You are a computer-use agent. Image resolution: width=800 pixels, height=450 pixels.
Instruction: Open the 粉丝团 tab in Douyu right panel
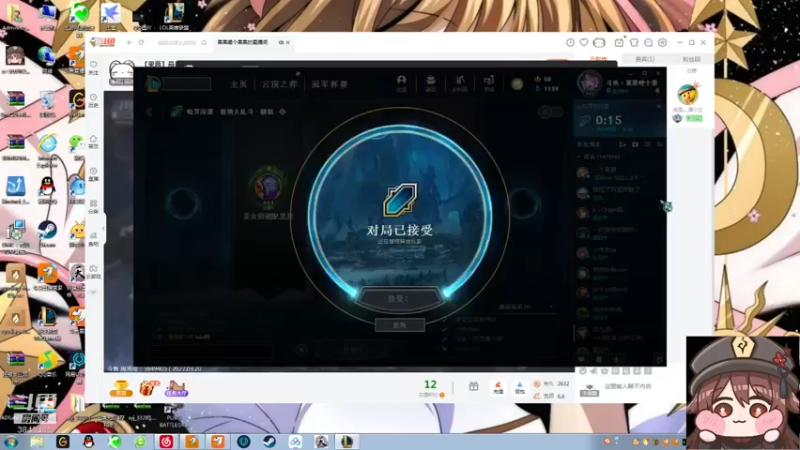tap(691, 59)
